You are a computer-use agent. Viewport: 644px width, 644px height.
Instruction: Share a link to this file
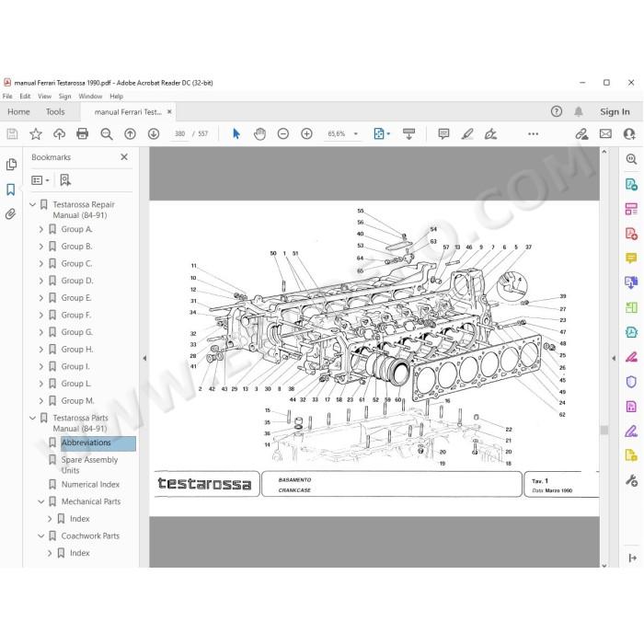pos(581,134)
